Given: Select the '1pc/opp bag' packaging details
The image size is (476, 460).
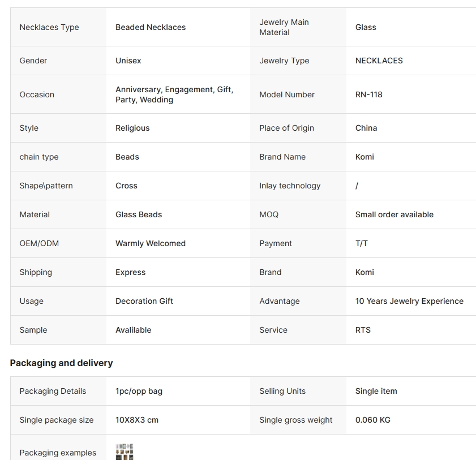Looking at the screenshot, I should pyautogui.click(x=139, y=391).
